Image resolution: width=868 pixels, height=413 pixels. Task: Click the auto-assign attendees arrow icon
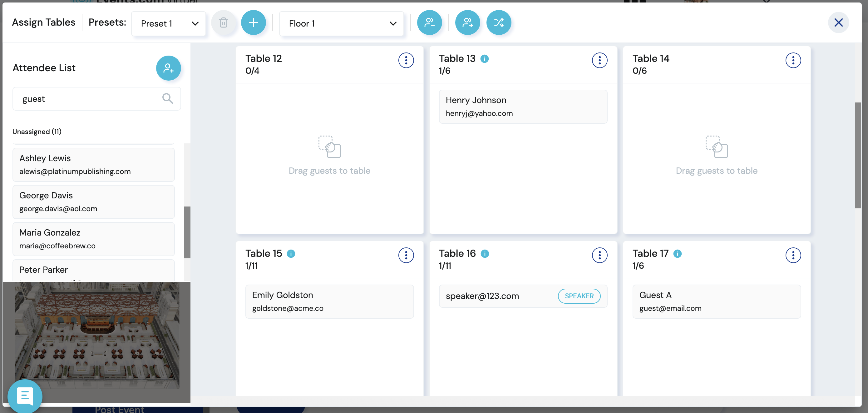(467, 22)
